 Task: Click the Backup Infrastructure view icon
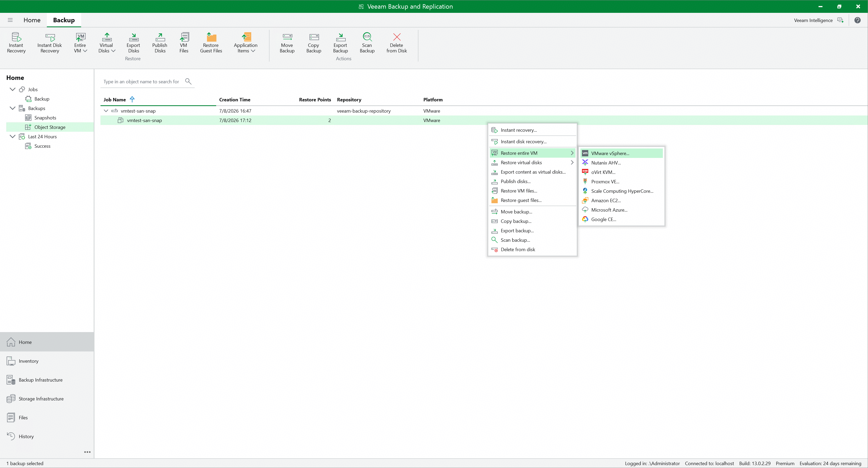[x=11, y=380]
